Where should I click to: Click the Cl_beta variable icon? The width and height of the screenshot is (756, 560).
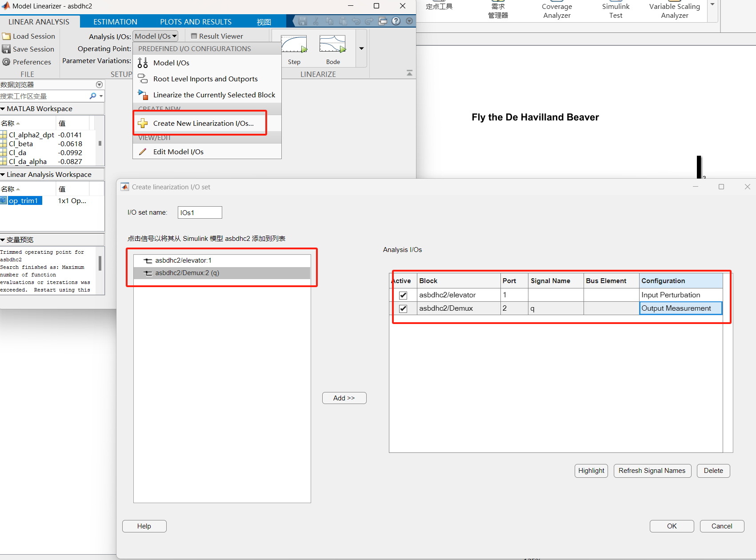click(4, 144)
